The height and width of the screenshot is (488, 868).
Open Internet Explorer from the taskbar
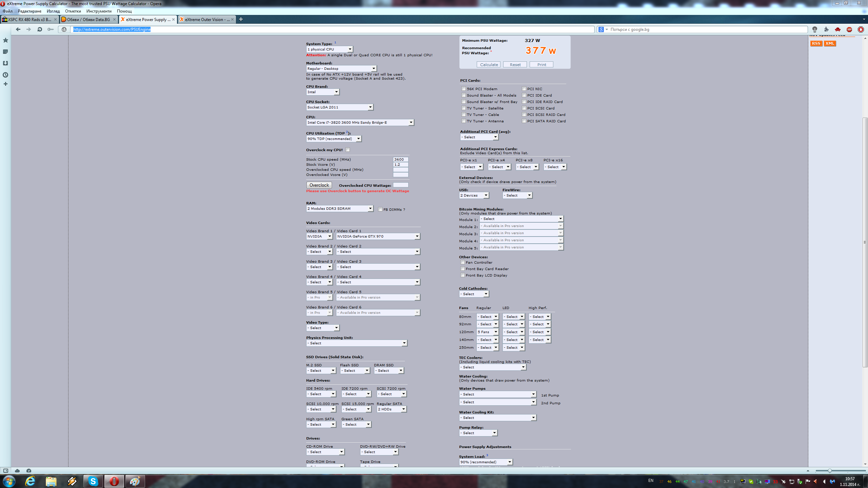click(31, 481)
